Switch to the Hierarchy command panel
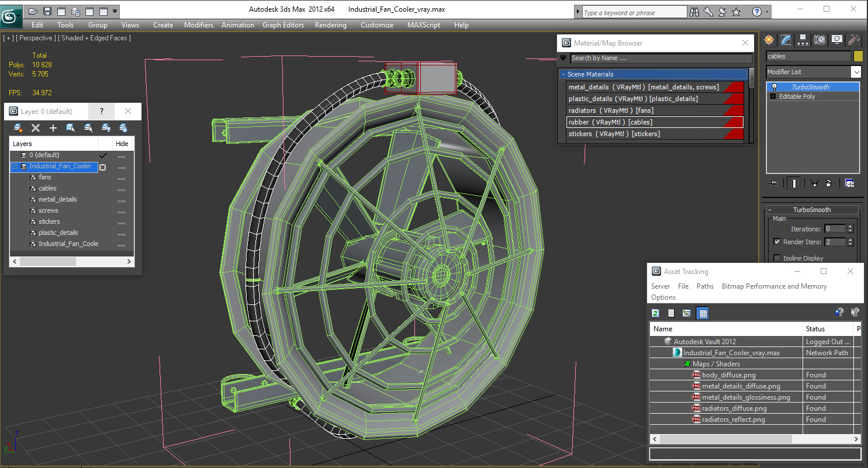The height and width of the screenshot is (468, 868). click(x=803, y=40)
